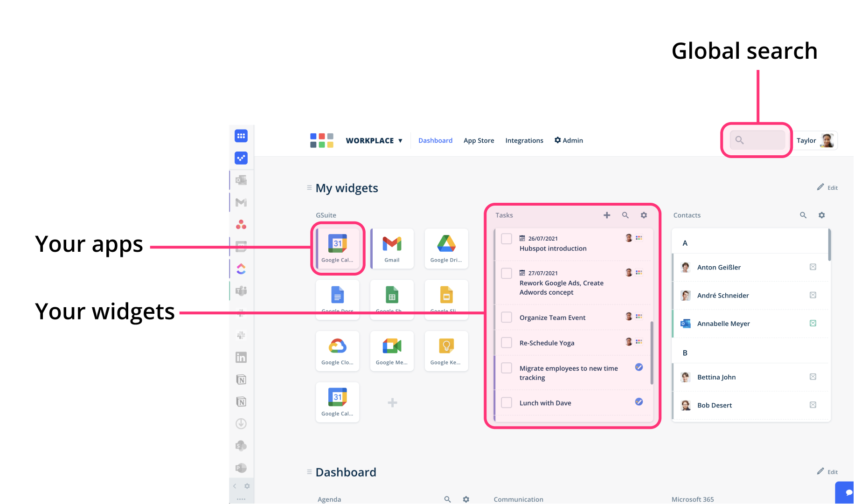Image resolution: width=854 pixels, height=504 pixels.
Task: Open the Gmail app tile in GSuite
Action: (392, 249)
